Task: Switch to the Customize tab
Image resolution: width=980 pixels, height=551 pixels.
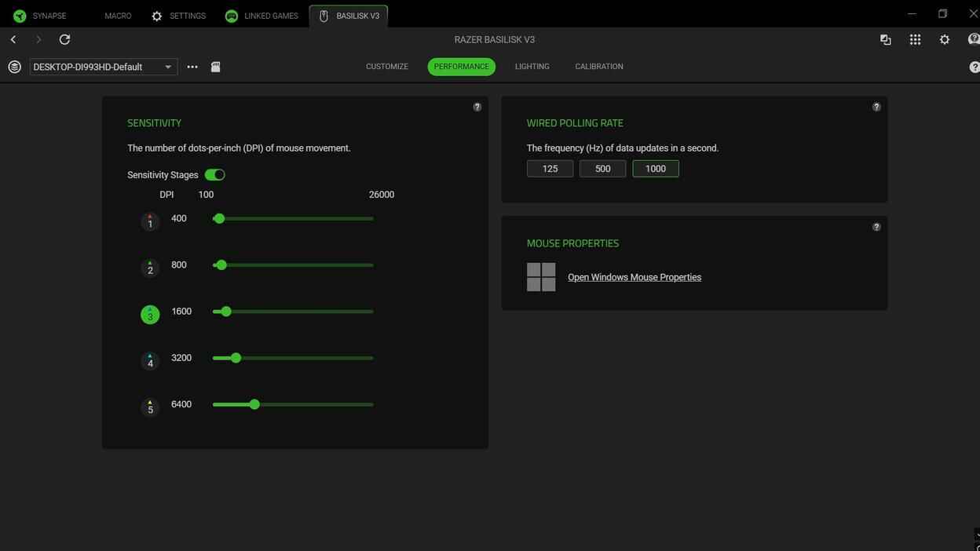Action: point(387,67)
